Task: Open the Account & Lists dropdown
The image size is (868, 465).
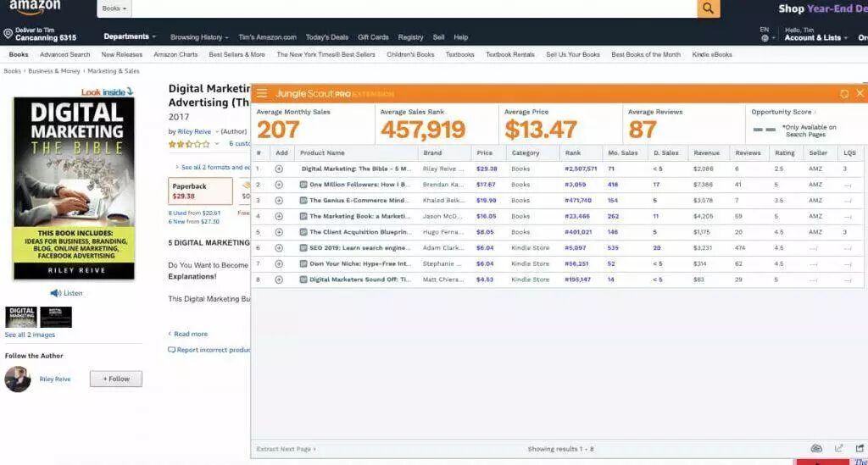Action: 816,37
